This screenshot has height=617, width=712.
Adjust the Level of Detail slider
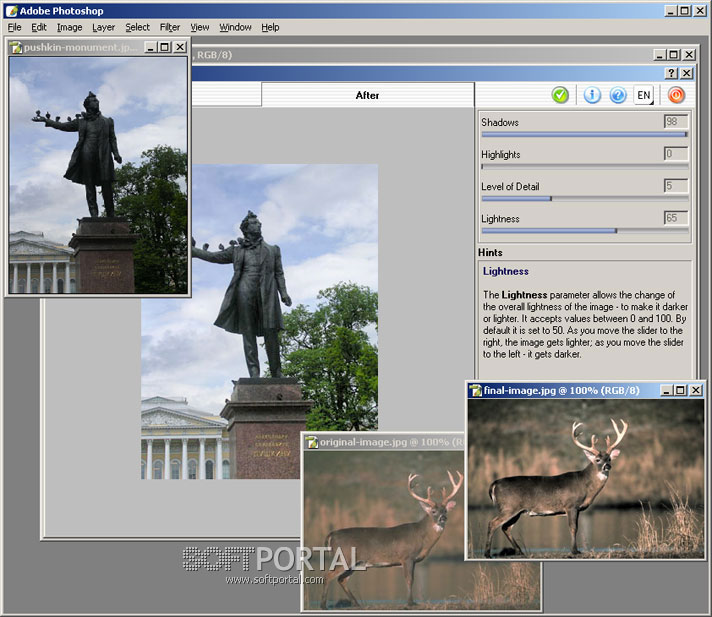pyautogui.click(x=585, y=198)
